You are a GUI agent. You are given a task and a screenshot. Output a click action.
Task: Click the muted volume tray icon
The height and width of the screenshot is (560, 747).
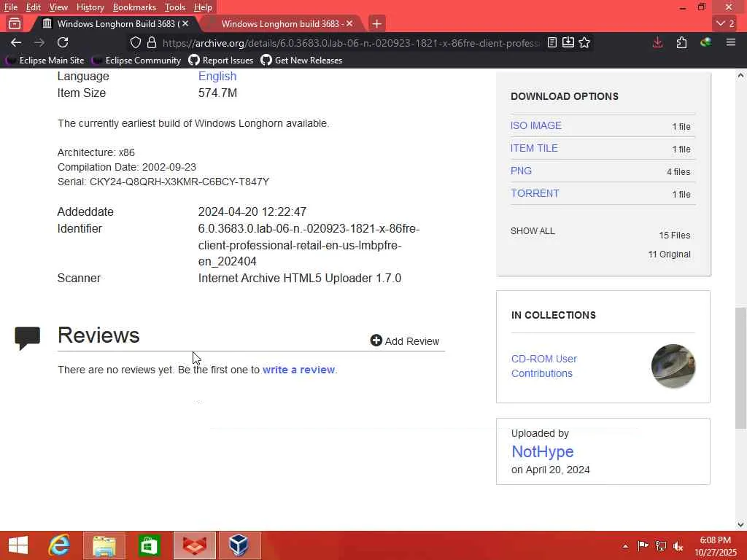pyautogui.click(x=678, y=546)
